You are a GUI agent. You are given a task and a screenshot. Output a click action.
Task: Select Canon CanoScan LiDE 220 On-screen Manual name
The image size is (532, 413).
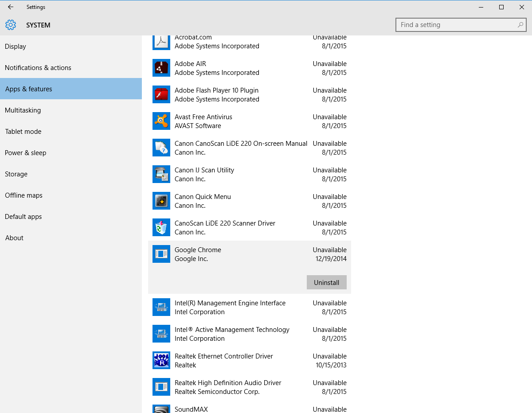pos(241,144)
